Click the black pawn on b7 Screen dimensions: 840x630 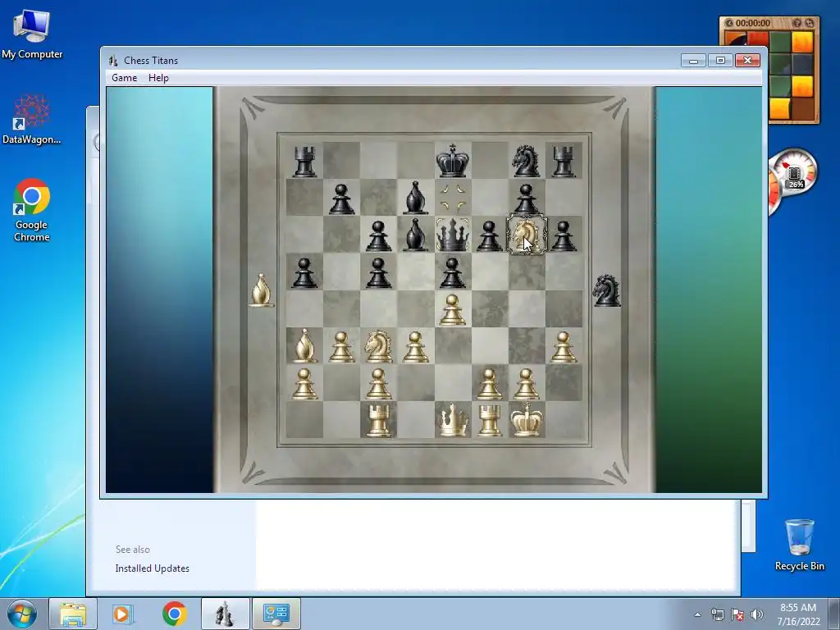(342, 199)
